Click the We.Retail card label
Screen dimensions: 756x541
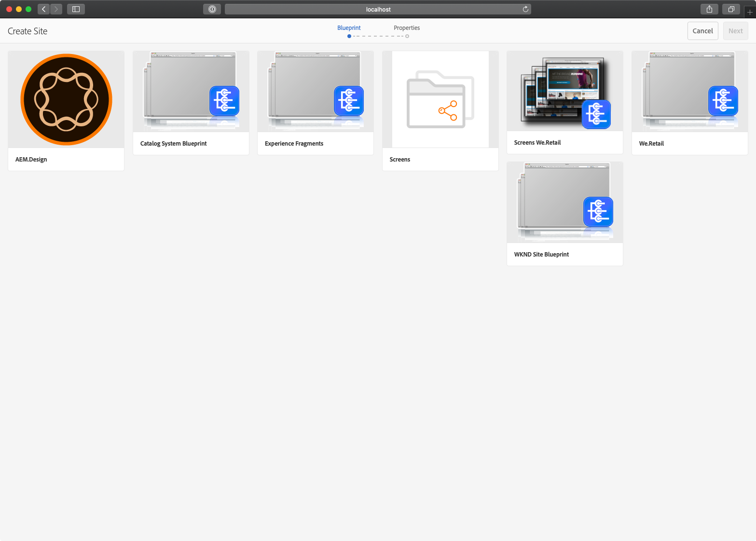pyautogui.click(x=652, y=144)
